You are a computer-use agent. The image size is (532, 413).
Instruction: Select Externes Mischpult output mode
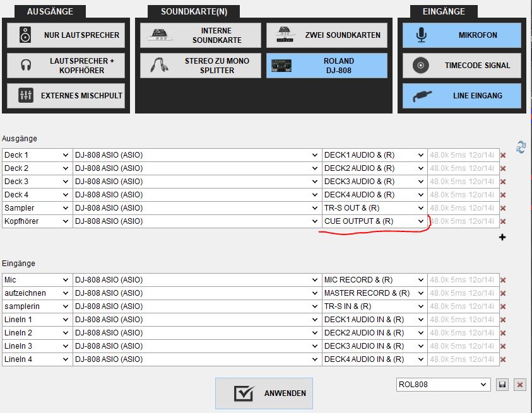66,96
